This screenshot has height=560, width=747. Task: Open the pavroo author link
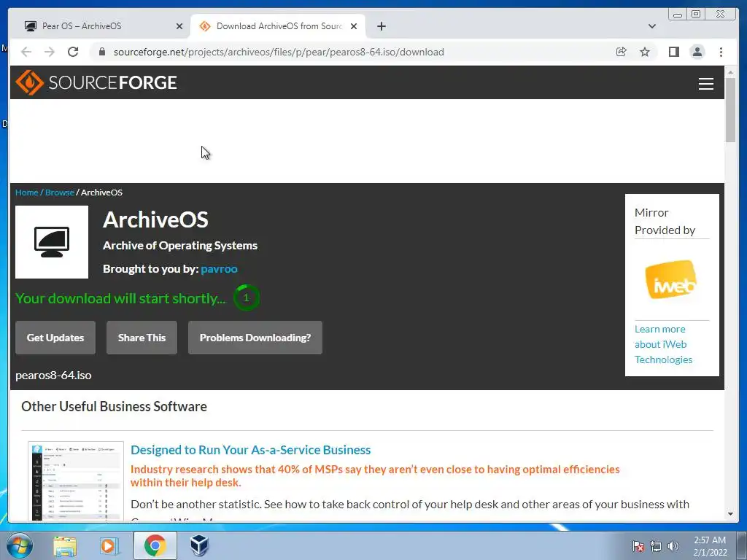[x=219, y=268]
